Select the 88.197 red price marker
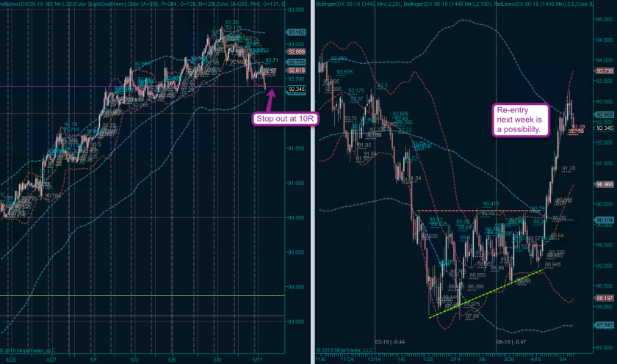 604,298
